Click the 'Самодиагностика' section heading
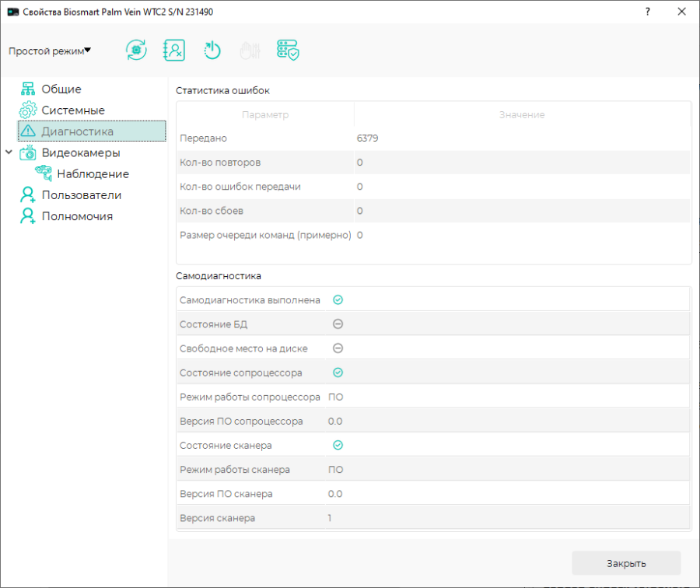The image size is (700, 588). 219,276
